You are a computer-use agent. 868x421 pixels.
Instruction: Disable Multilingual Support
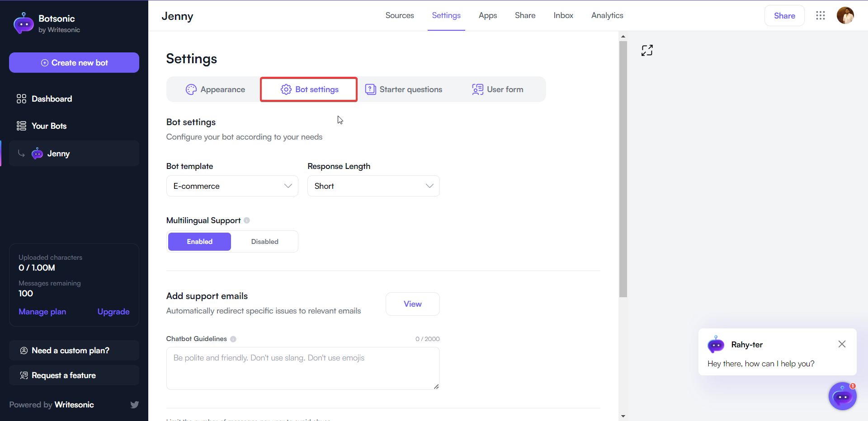(264, 241)
